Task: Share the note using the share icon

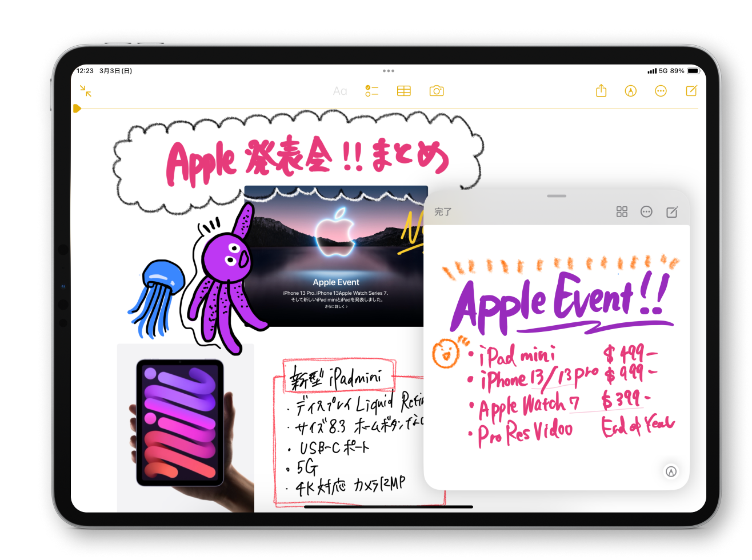Action: coord(601,91)
